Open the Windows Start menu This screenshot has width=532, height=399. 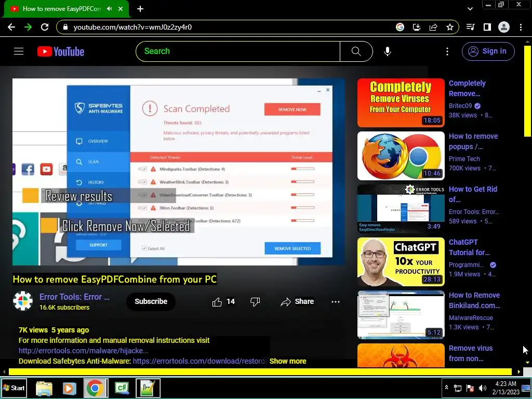click(x=14, y=388)
